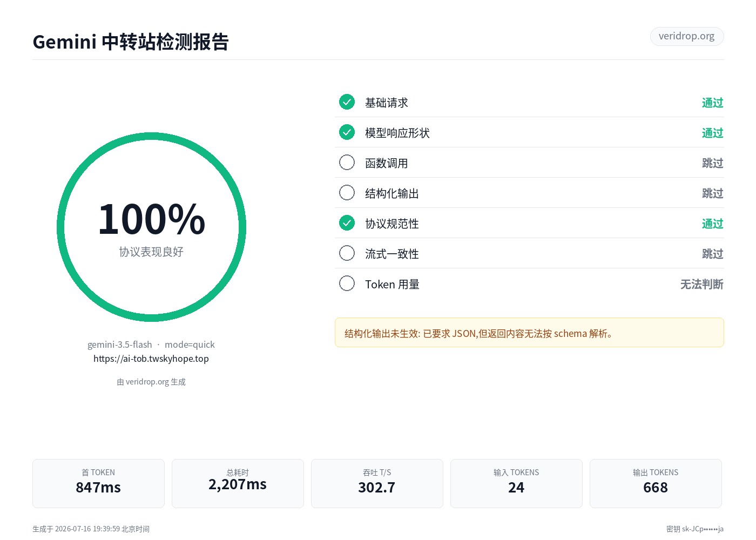Click the 由 veridrop.org 生成 text

pos(151,382)
